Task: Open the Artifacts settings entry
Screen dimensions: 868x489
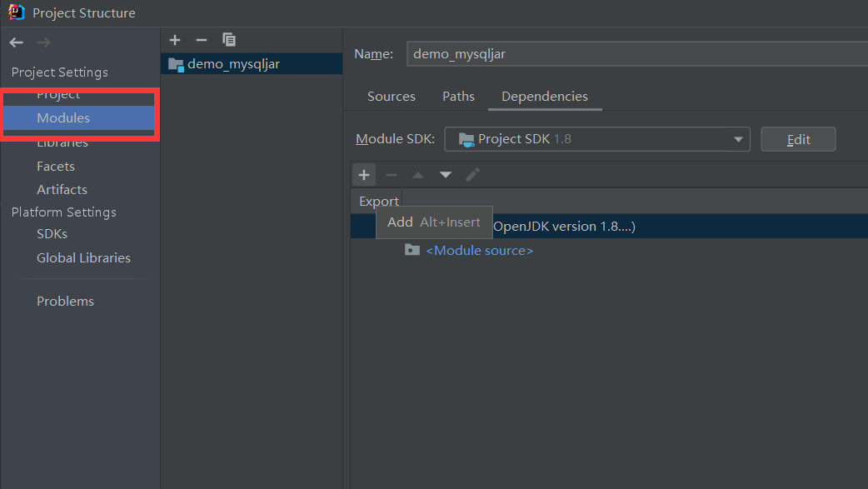Action: (62, 189)
